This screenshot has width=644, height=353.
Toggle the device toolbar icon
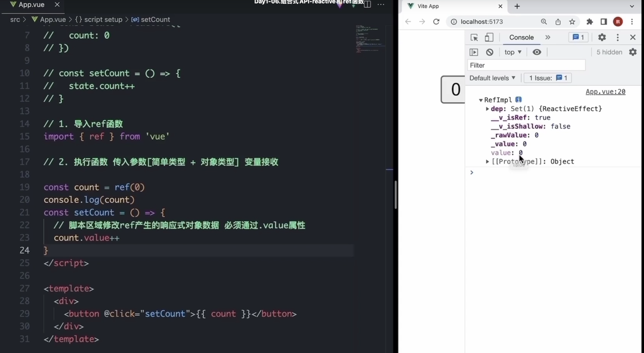click(489, 38)
